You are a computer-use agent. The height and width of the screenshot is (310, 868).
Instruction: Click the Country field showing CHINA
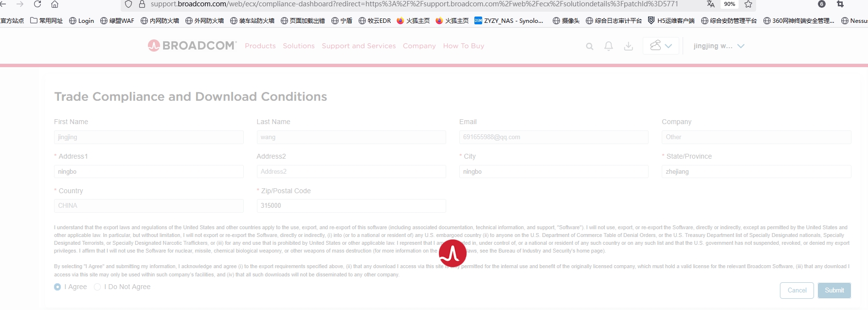tap(149, 206)
